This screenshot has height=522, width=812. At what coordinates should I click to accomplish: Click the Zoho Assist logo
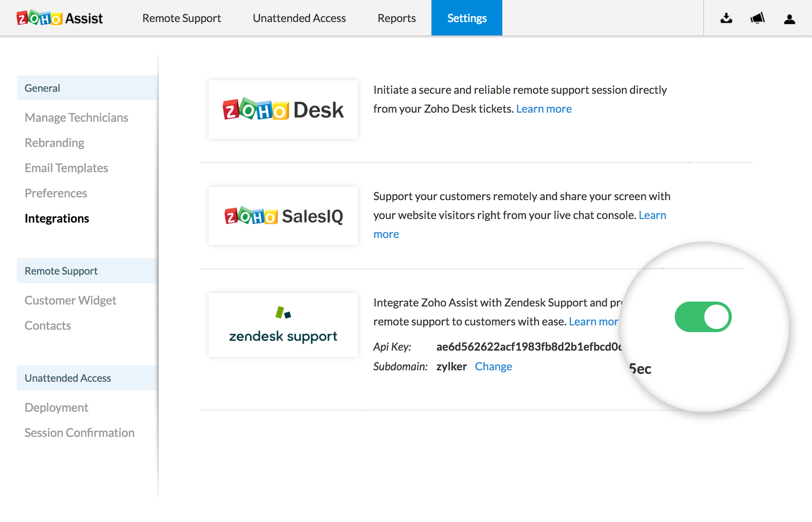pyautogui.click(x=59, y=18)
